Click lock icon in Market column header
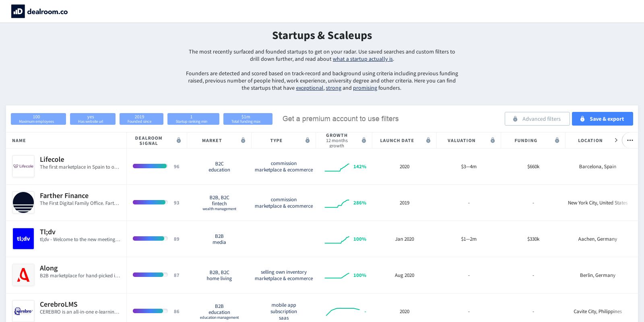This screenshot has width=644, height=322. (x=243, y=140)
